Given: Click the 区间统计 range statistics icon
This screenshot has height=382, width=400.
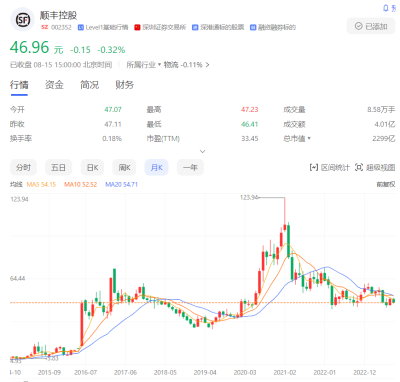Looking at the screenshot, I should click(313, 167).
